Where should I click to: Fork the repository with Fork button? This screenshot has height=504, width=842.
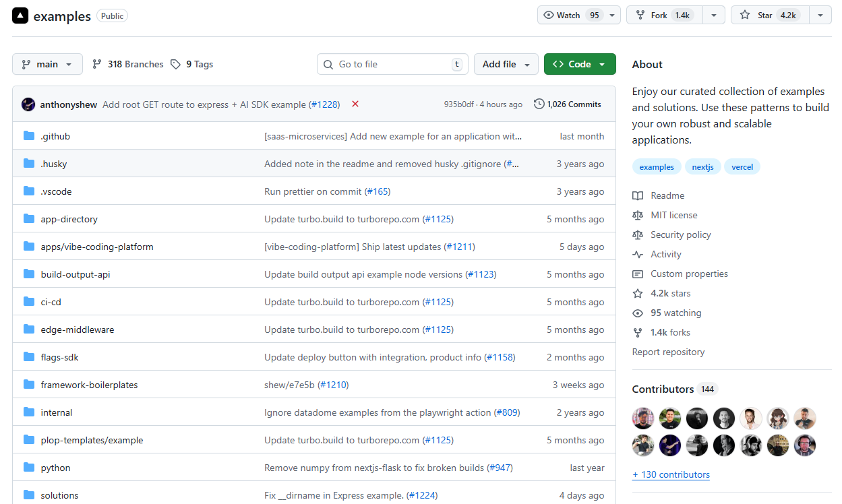point(665,15)
